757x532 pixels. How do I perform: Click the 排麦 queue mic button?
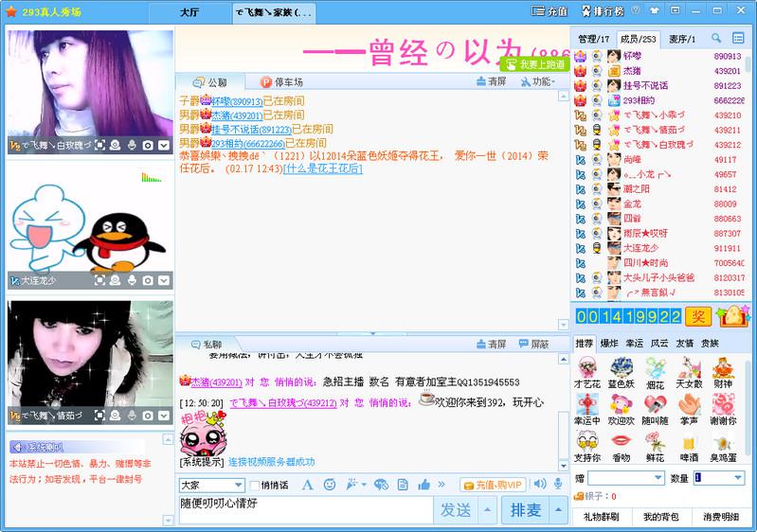[525, 510]
